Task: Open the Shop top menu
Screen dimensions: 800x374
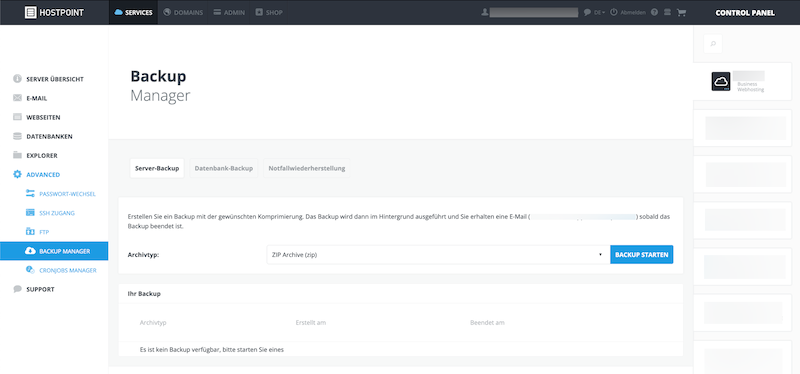Action: pyautogui.click(x=269, y=12)
